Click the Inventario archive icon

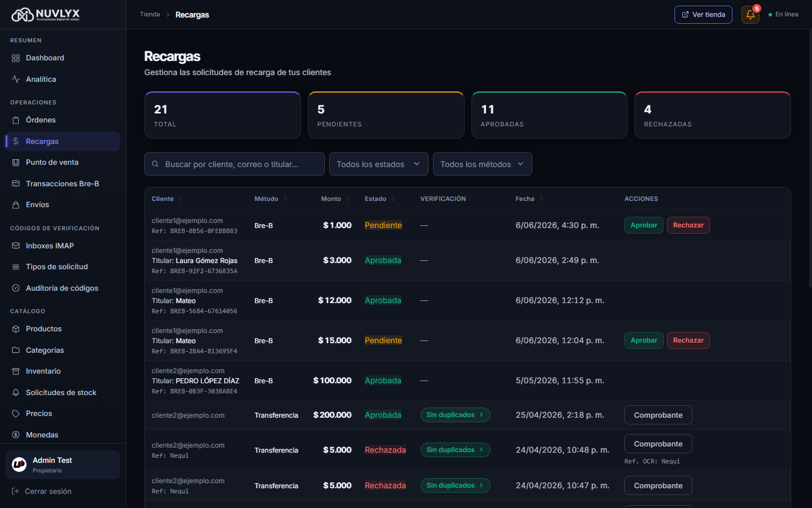[x=16, y=371]
